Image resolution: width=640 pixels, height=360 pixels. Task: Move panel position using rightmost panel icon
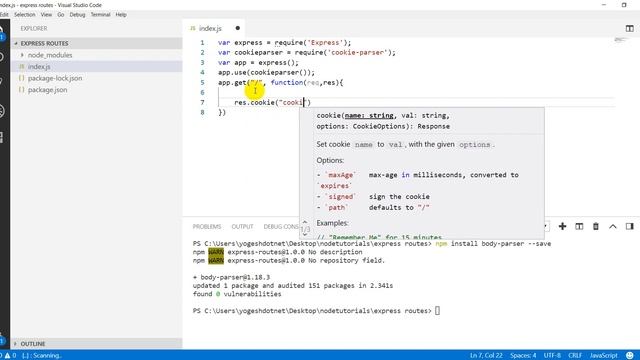click(629, 226)
